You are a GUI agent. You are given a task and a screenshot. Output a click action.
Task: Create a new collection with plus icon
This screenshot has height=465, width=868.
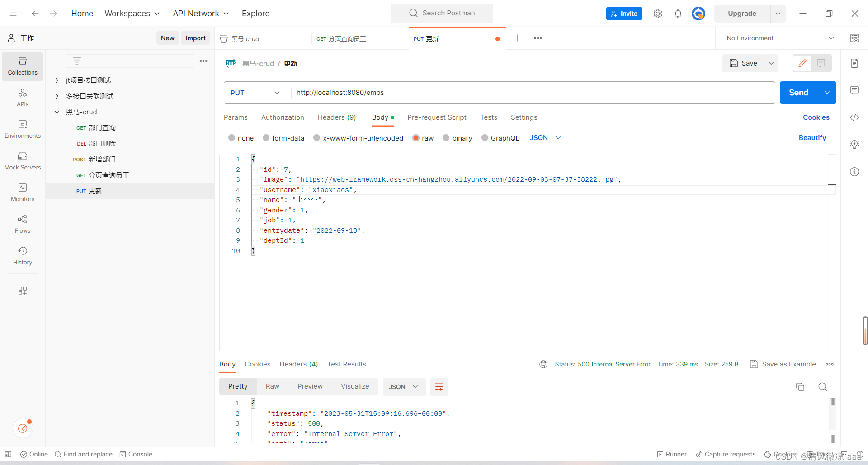pyautogui.click(x=57, y=61)
